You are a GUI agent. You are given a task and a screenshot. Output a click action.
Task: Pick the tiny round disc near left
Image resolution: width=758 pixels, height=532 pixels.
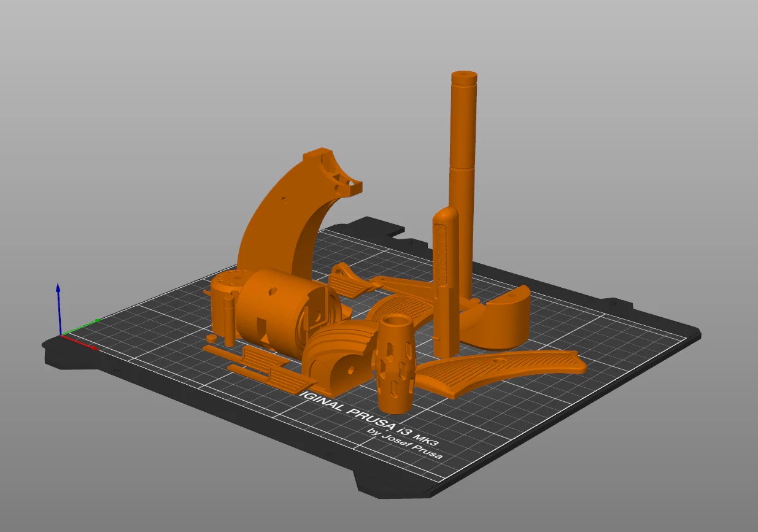[x=211, y=337]
